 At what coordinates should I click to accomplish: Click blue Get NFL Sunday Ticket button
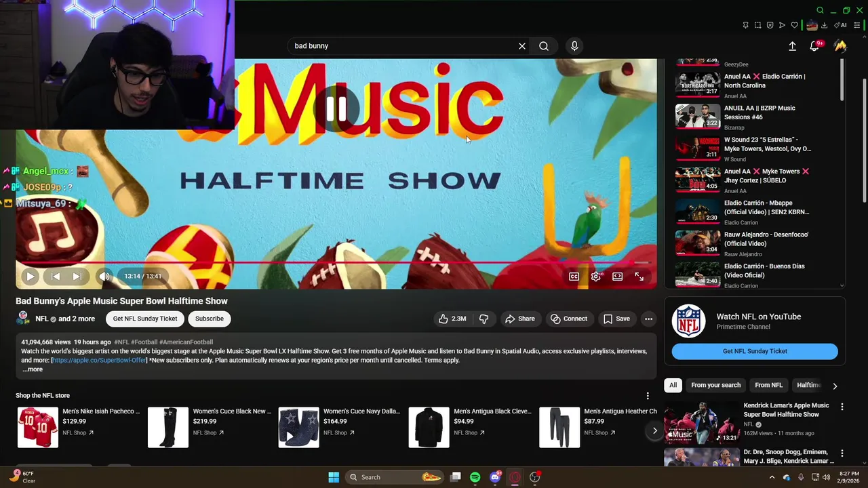pos(755,351)
